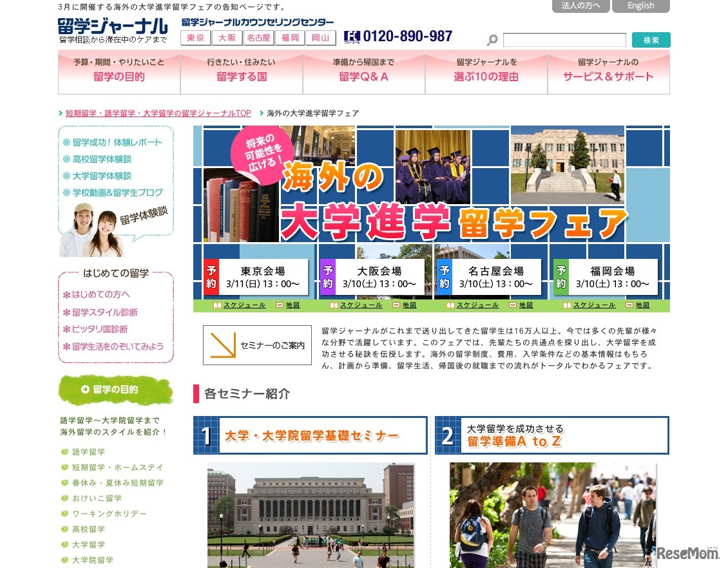
Task: Click the green 予約 badge for 福岡会場
Action: 561,277
